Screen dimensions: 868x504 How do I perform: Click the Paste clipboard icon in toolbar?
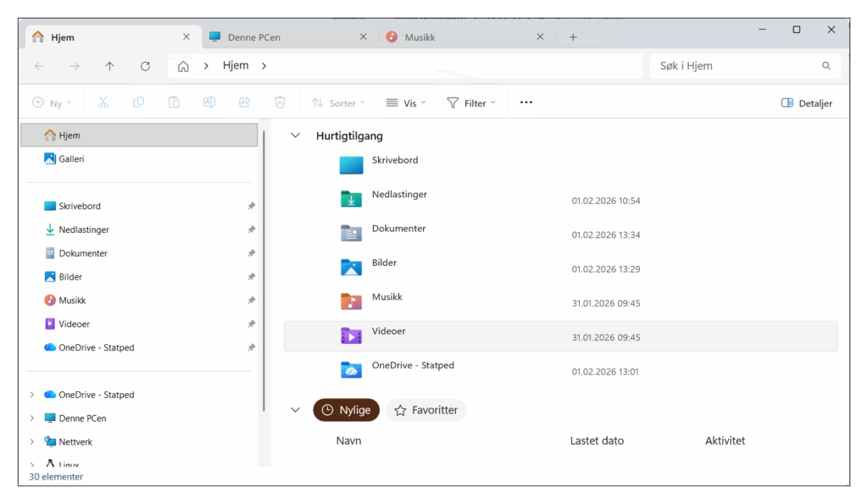pos(174,102)
